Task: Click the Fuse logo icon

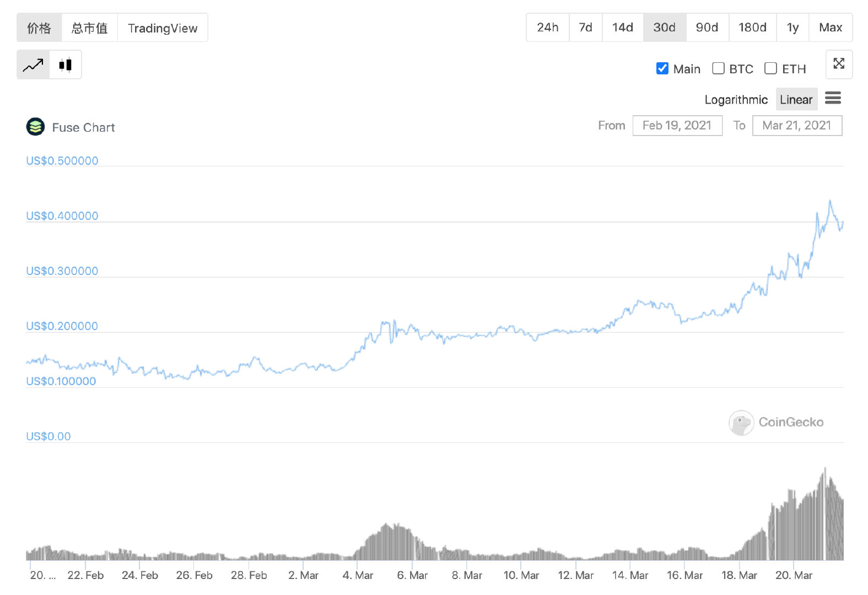Action: pos(36,127)
